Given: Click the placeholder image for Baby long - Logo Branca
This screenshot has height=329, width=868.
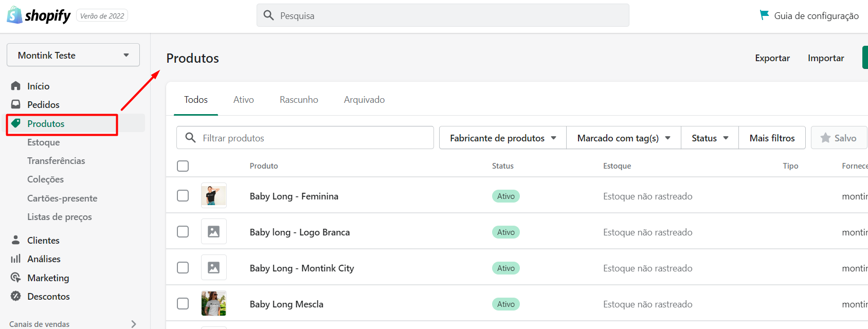Looking at the screenshot, I should (214, 231).
